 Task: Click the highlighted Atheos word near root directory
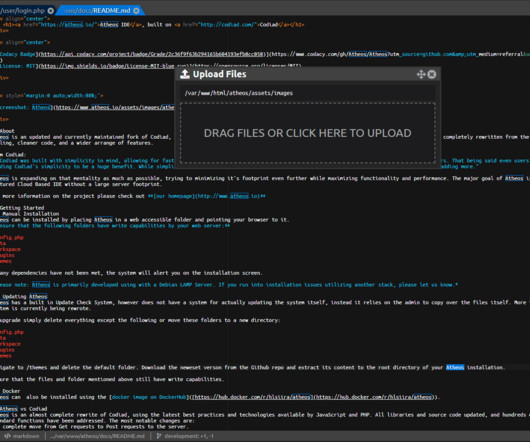[455, 367]
